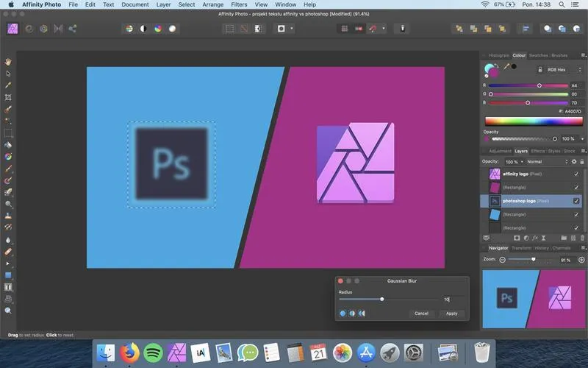Open the Quick Mask dropdown arrow

coord(292,29)
